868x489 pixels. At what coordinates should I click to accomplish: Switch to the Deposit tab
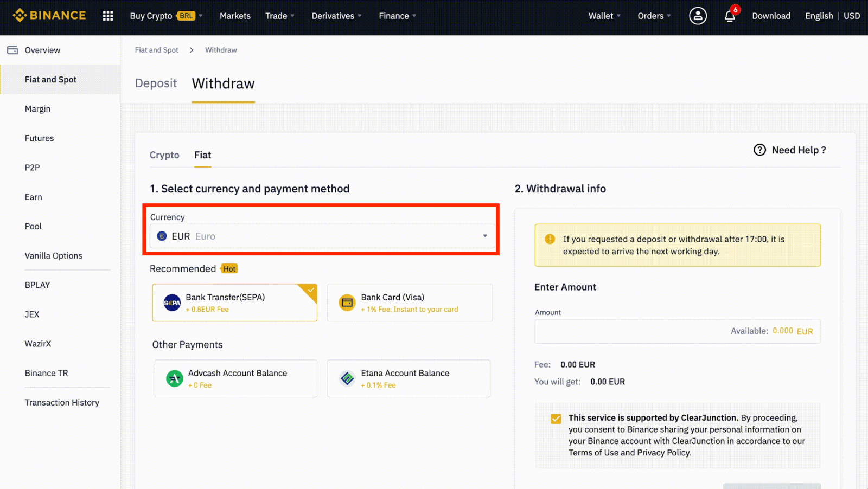(156, 83)
